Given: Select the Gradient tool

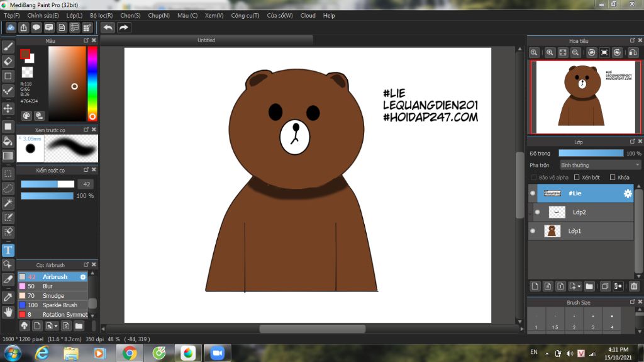Looking at the screenshot, I should (8, 156).
